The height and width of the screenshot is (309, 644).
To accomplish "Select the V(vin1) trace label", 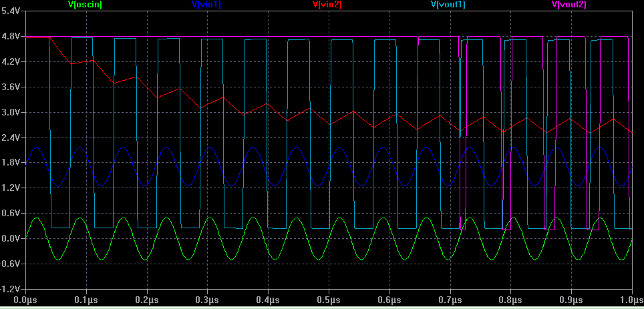I will pyautogui.click(x=207, y=5).
